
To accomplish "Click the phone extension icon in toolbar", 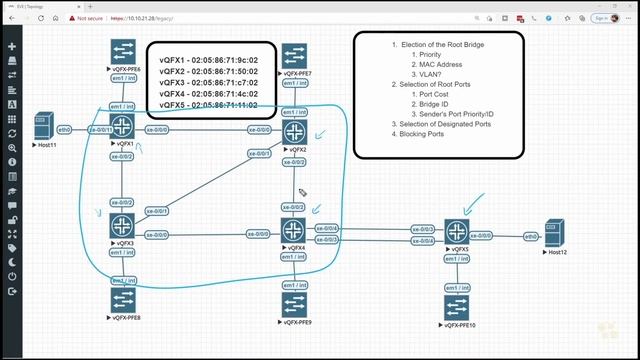I will tap(534, 18).
